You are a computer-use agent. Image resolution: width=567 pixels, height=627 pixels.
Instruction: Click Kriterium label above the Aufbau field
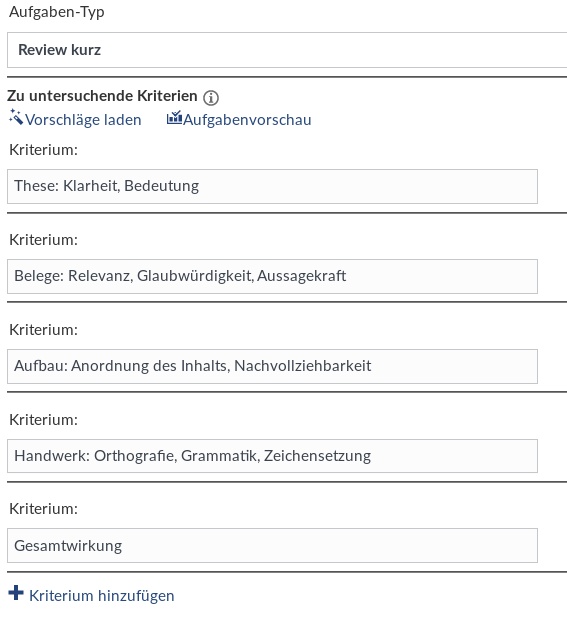pos(44,330)
